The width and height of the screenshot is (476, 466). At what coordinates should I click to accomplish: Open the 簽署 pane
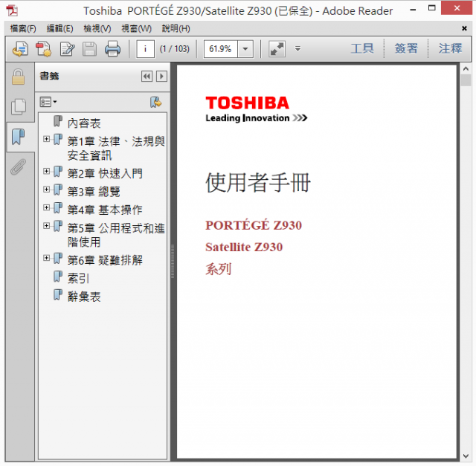click(406, 48)
